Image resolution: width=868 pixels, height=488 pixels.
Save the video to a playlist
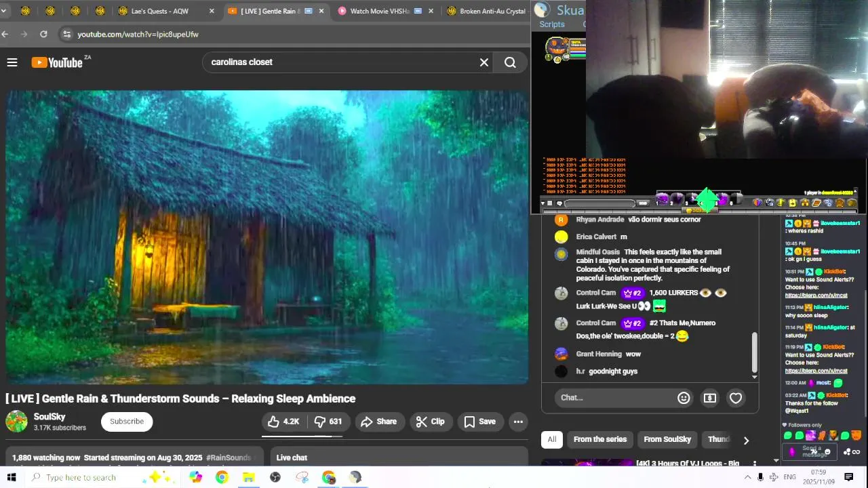[480, 422]
